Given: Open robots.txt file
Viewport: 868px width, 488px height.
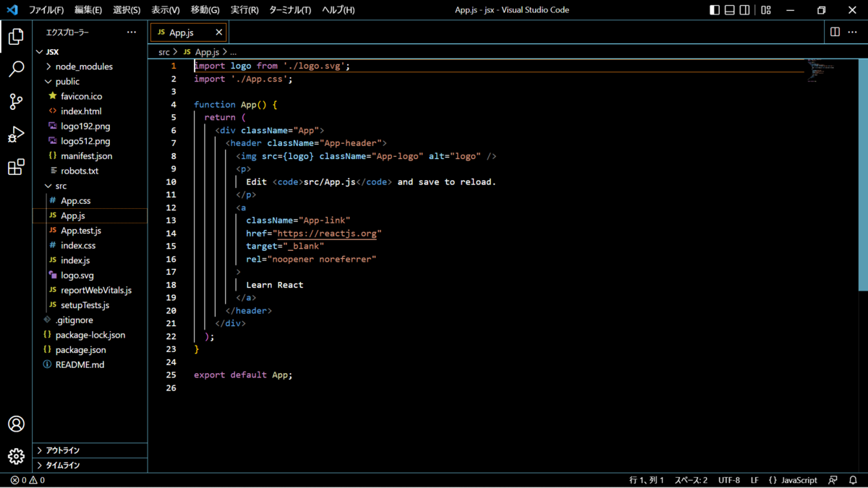Looking at the screenshot, I should (90, 171).
